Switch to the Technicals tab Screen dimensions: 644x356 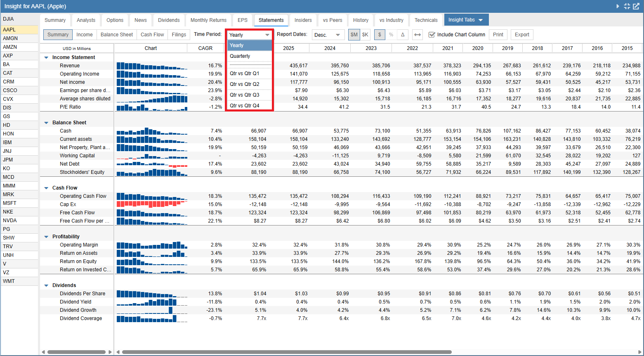pos(426,20)
